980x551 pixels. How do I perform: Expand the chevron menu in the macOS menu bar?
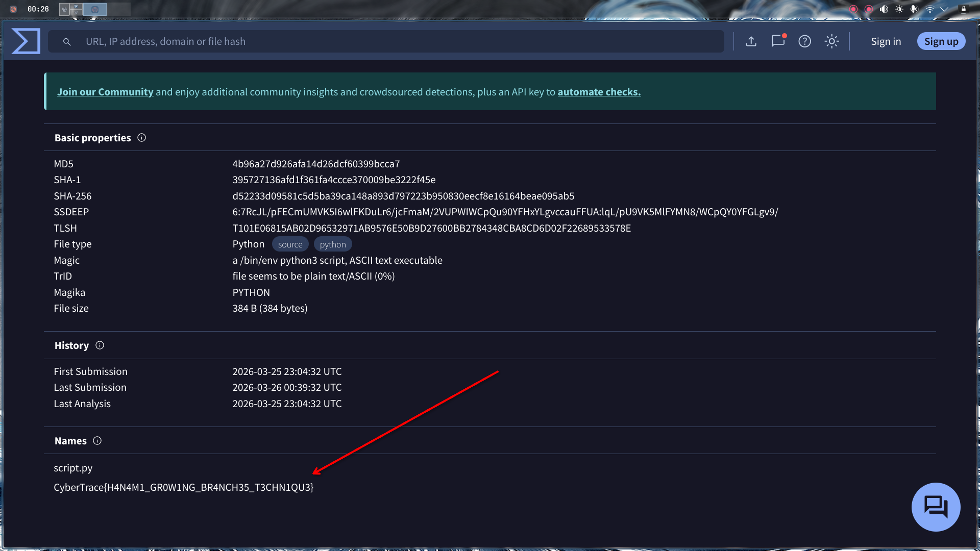click(x=944, y=9)
